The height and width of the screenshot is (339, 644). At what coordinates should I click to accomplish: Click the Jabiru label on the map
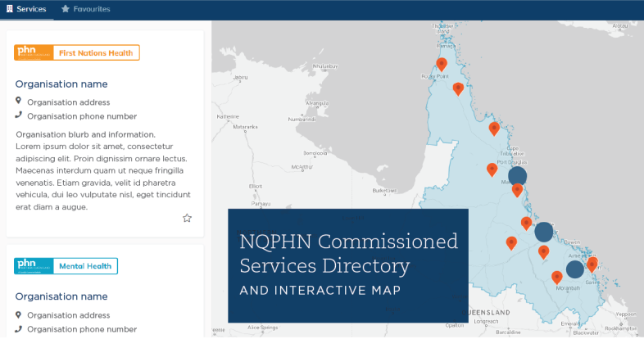240,77
